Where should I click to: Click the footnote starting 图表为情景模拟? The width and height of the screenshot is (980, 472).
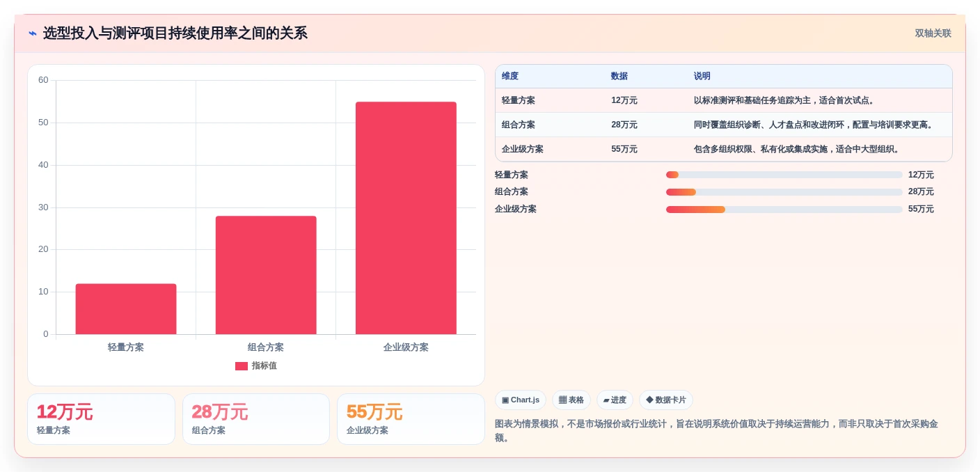716,431
